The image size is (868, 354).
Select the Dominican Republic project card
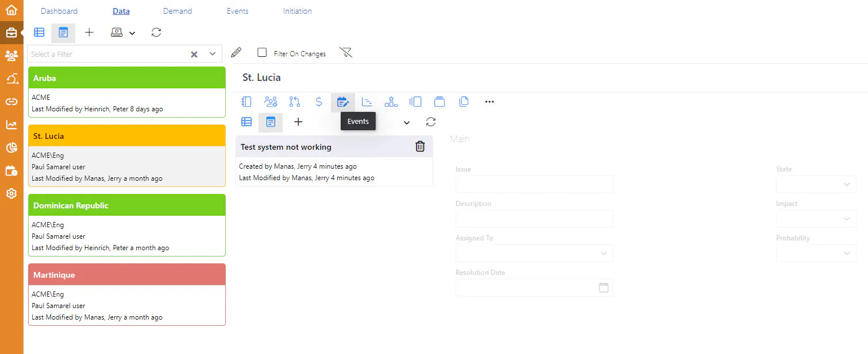click(x=127, y=225)
